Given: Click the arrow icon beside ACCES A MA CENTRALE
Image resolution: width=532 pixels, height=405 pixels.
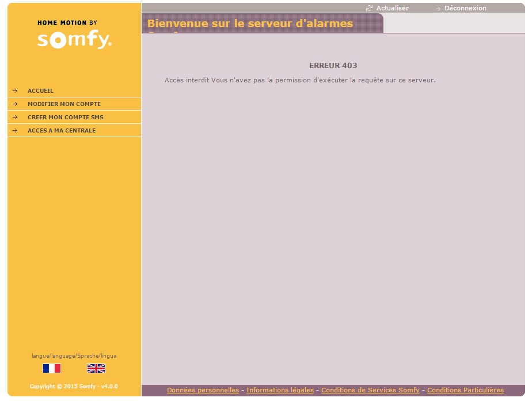Looking at the screenshot, I should [x=15, y=131].
